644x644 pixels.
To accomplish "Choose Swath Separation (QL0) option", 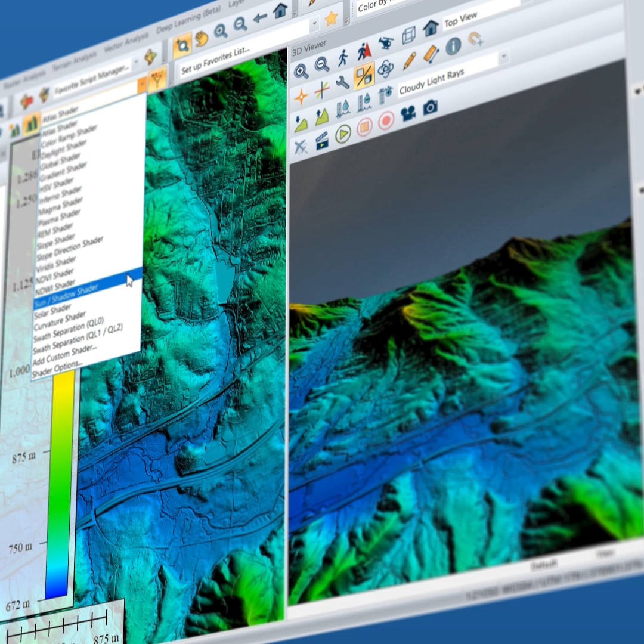I will (x=69, y=329).
